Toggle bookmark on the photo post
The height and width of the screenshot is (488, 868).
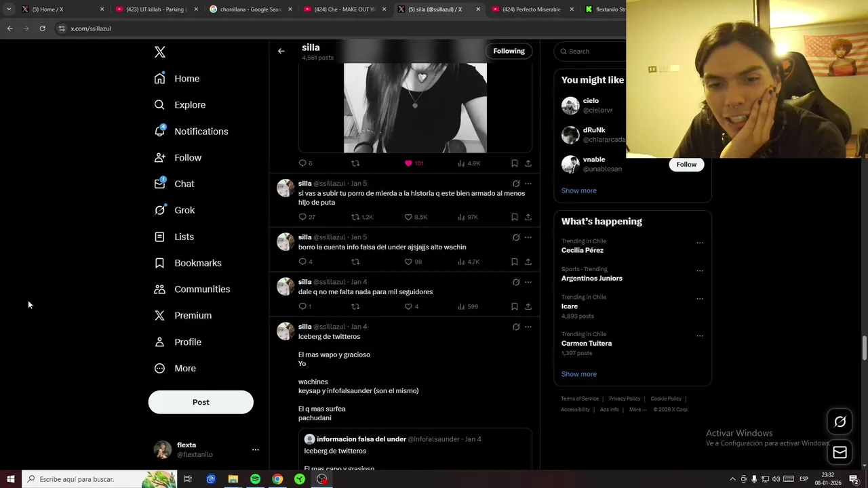point(515,163)
